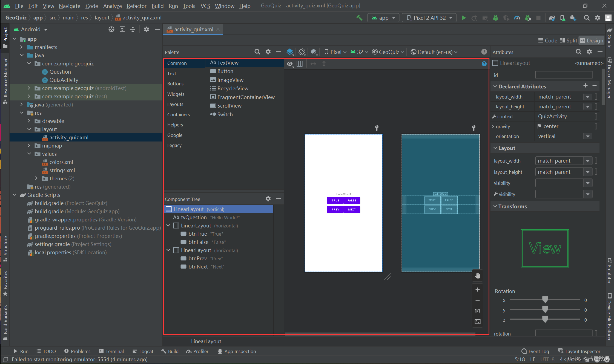Search attributes with the Attributes magnifier icon
The height and width of the screenshot is (364, 614).
pos(578,52)
